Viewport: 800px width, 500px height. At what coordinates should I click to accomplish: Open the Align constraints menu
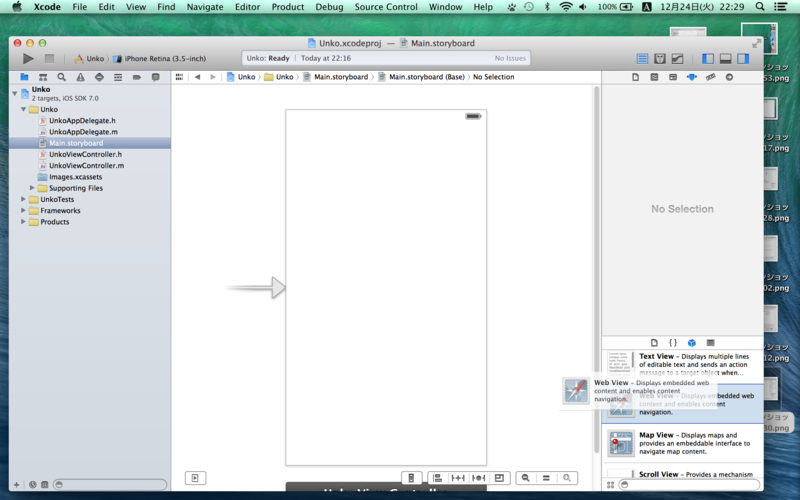[x=437, y=478]
